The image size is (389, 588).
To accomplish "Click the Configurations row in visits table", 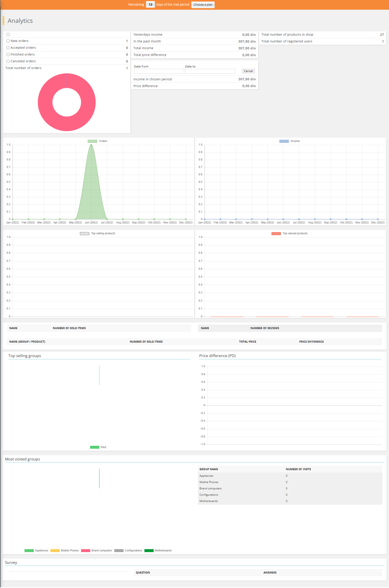I will 290,495.
